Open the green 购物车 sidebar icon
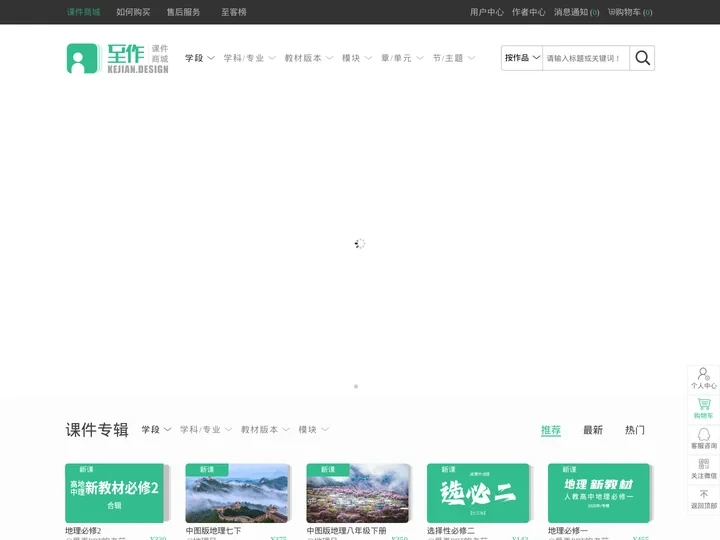 tap(703, 408)
